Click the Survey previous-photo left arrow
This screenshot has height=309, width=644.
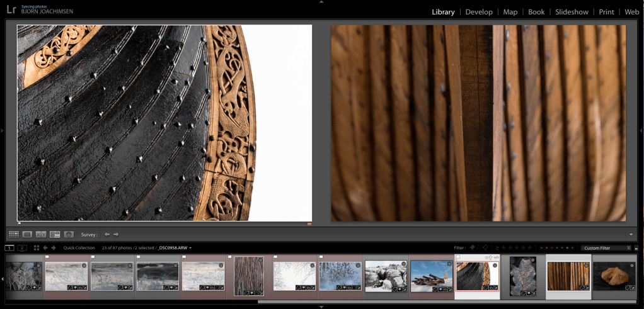(107, 234)
